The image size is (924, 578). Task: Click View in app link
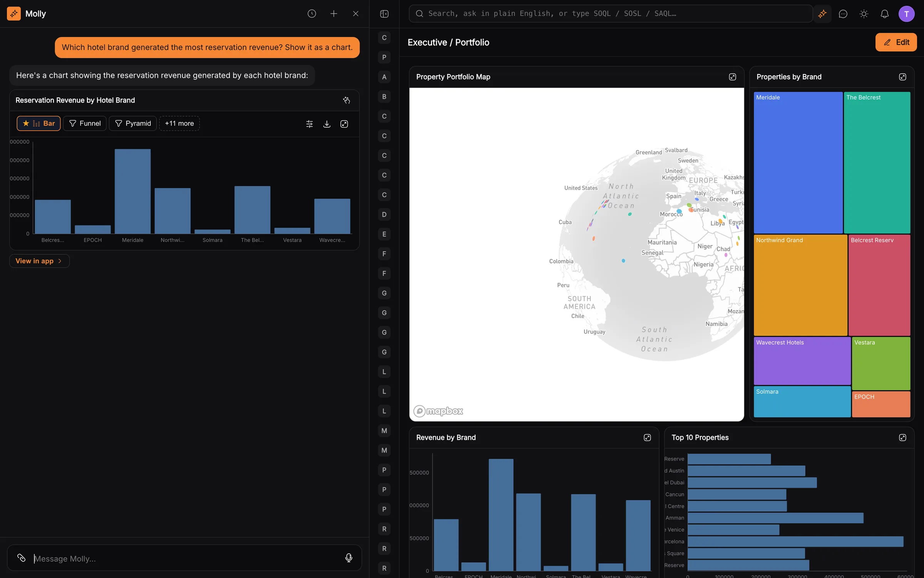pyautogui.click(x=39, y=261)
